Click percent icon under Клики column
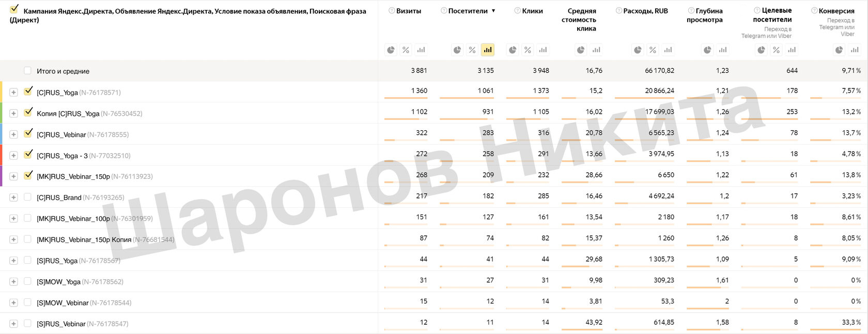The image size is (868, 334). 528,50
